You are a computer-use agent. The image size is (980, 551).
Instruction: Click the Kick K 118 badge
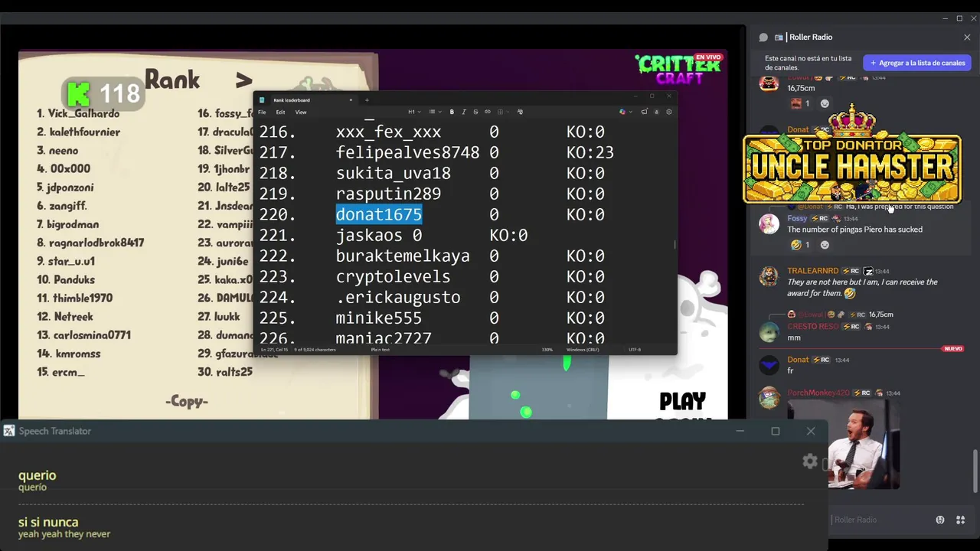click(105, 94)
